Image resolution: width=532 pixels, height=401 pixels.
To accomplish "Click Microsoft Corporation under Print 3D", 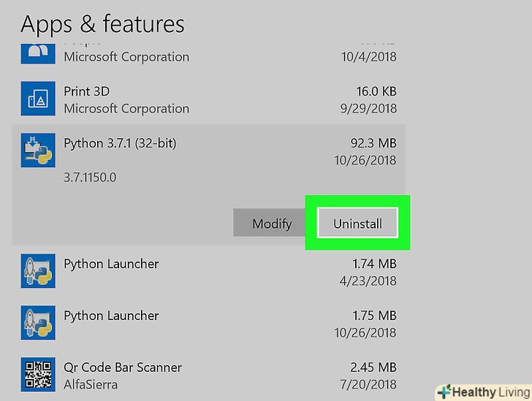I will click(x=126, y=109).
